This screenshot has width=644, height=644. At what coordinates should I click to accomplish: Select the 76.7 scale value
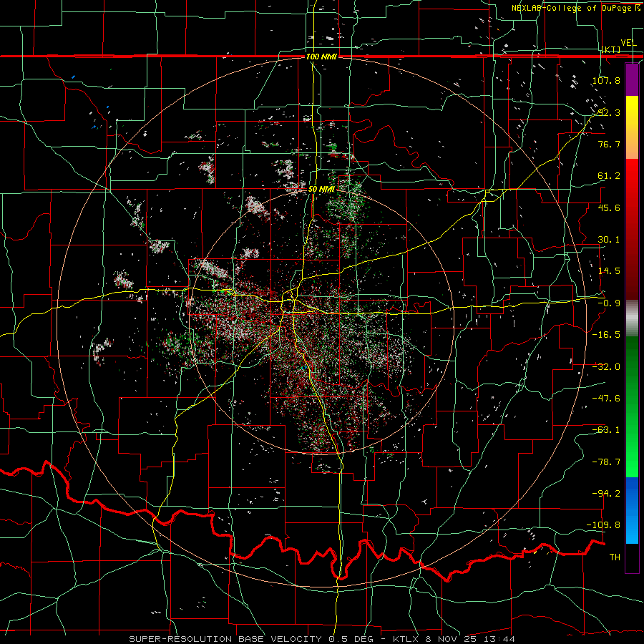click(609, 144)
